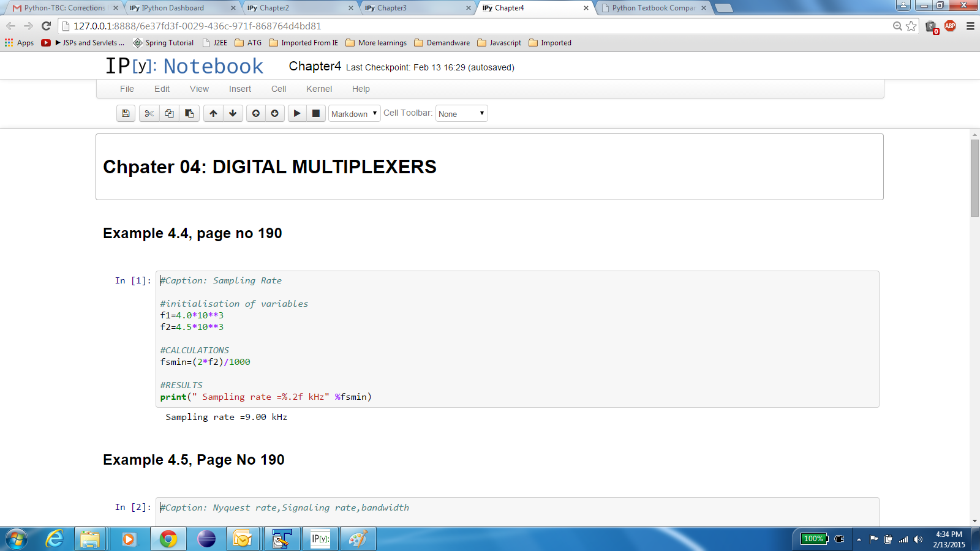Viewport: 980px width, 551px height.
Task: Open the Chrome menu hamburger icon
Action: tap(970, 26)
